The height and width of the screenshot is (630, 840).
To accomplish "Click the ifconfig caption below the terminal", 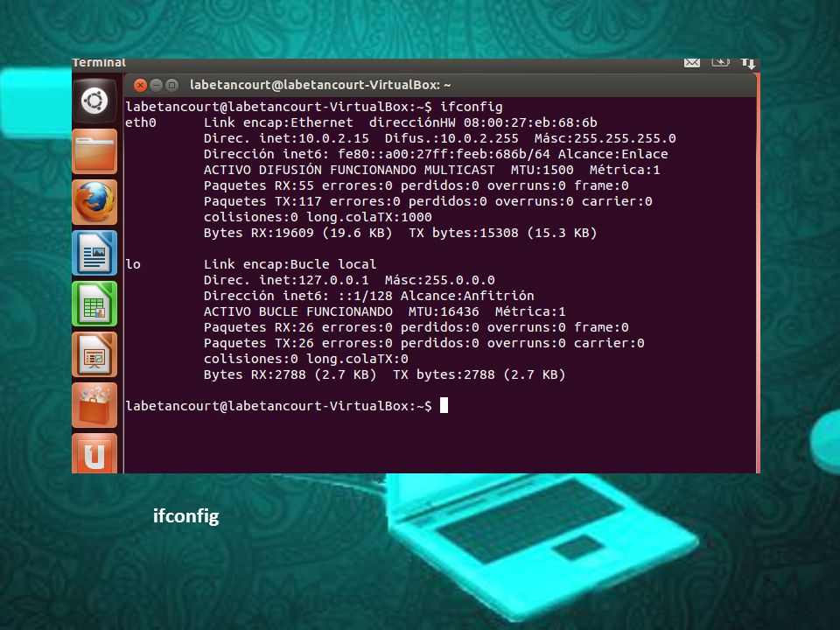I will [185, 516].
